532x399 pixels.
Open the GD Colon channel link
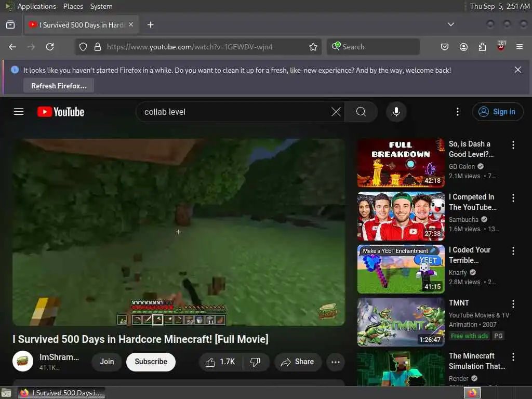[462, 166]
